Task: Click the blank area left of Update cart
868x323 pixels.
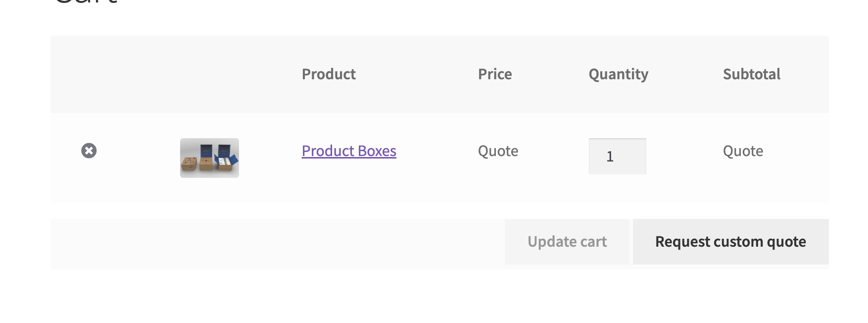Action: 277,244
